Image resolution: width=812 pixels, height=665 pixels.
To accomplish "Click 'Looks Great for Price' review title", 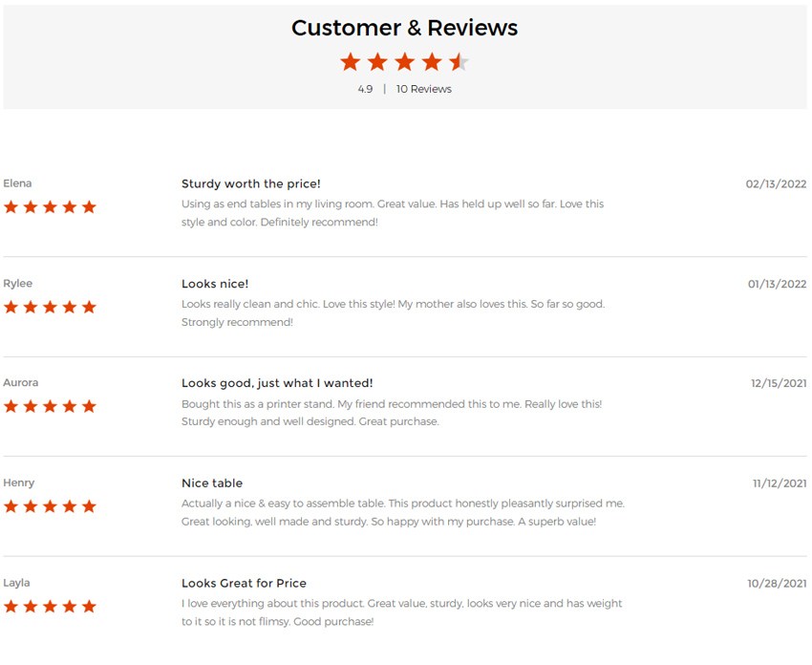I will (244, 583).
